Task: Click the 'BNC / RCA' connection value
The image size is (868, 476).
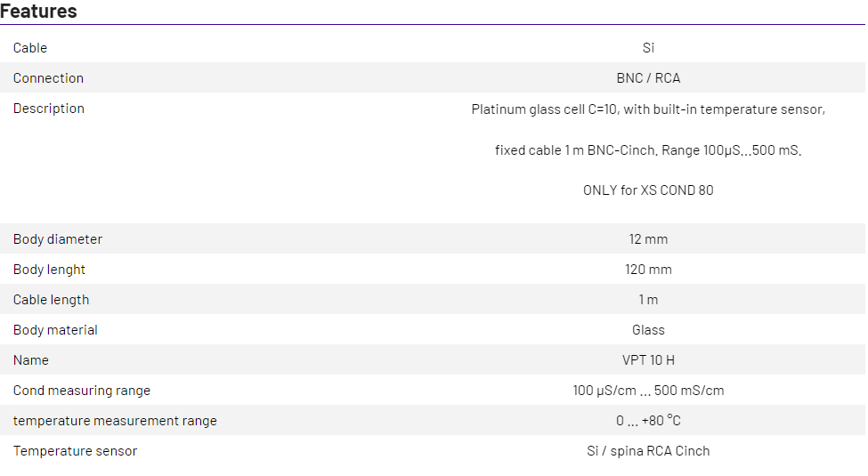Action: click(648, 78)
